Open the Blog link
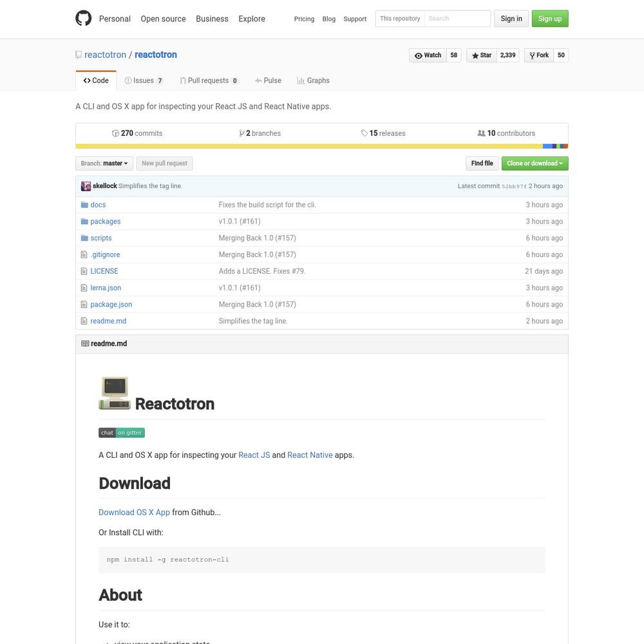 (329, 19)
